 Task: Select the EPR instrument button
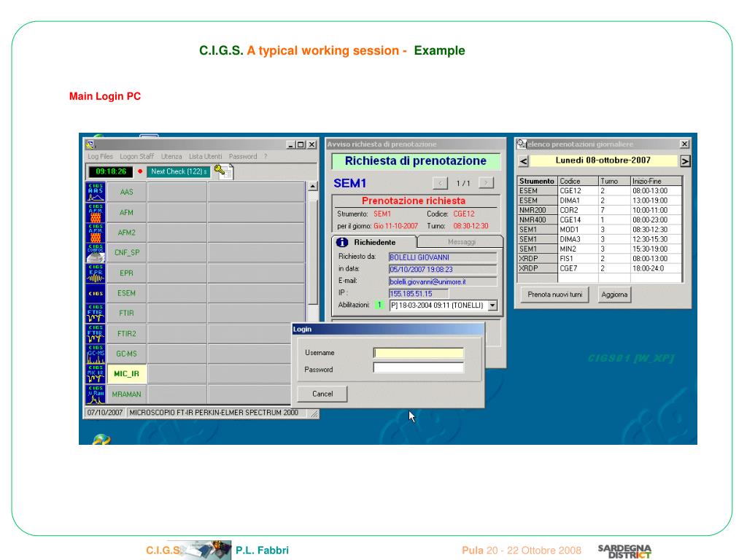click(126, 273)
